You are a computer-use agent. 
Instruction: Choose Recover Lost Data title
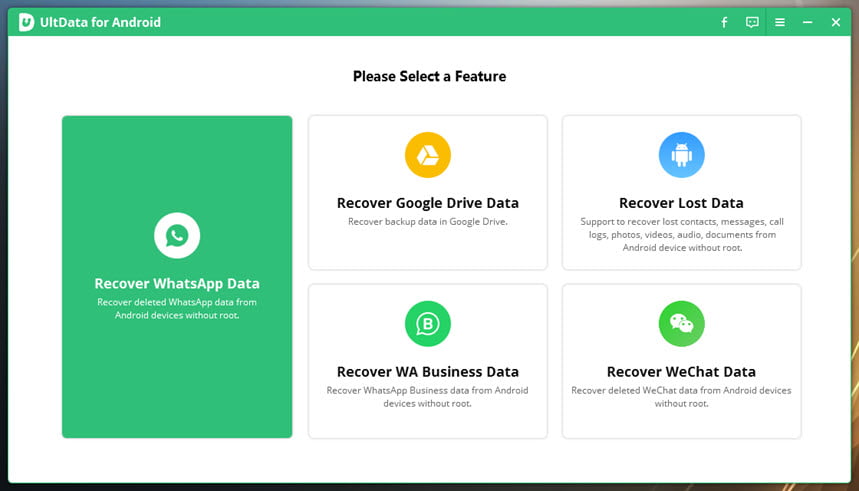pyautogui.click(x=682, y=203)
